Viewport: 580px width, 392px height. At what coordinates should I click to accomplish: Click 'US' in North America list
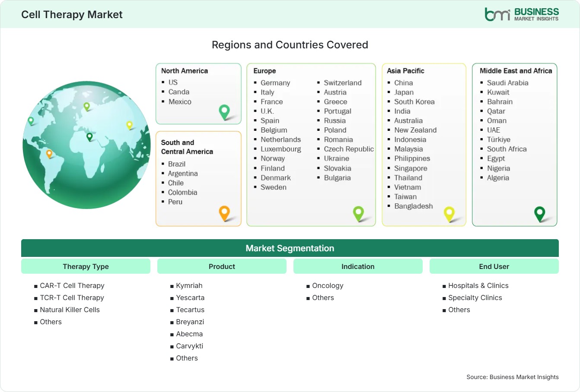click(x=173, y=82)
